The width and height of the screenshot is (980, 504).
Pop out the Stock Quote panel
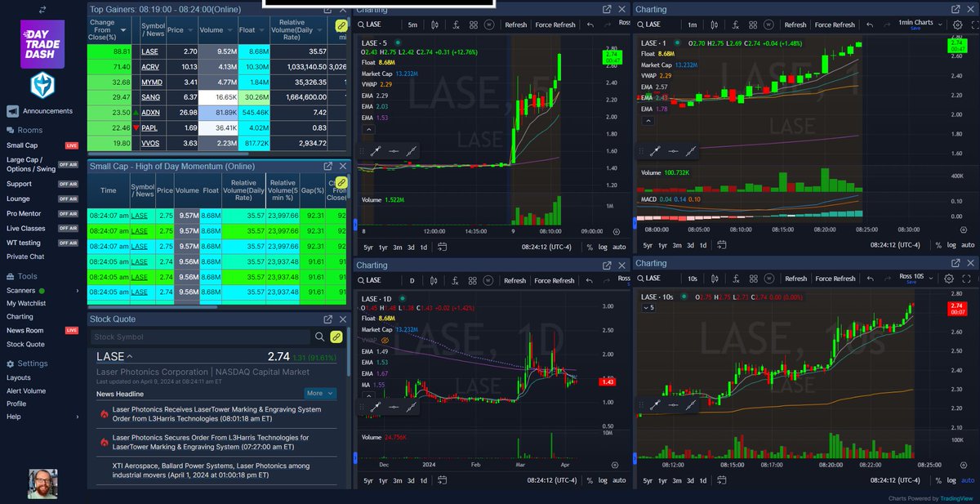[328, 319]
